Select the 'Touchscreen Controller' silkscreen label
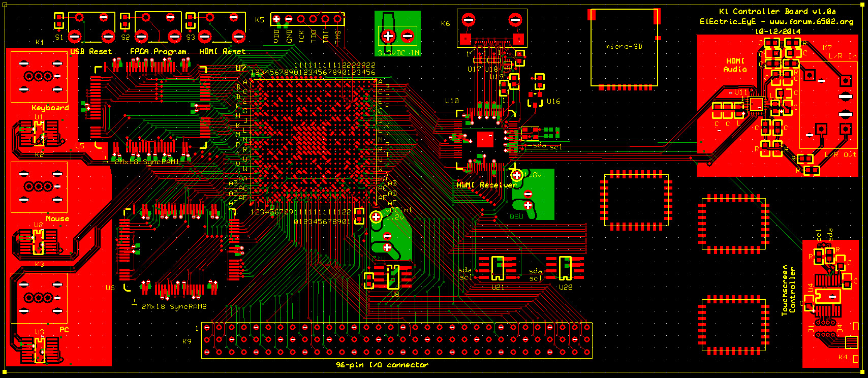Image resolution: width=868 pixels, height=378 pixels. (x=788, y=290)
